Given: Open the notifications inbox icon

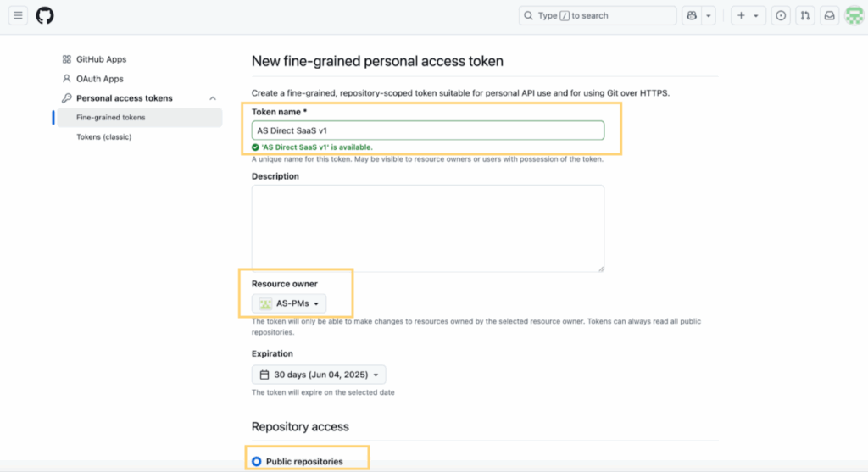Looking at the screenshot, I should pyautogui.click(x=829, y=15).
